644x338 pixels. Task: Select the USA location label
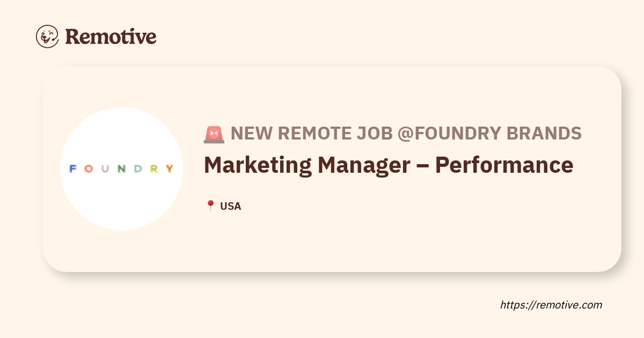[231, 206]
